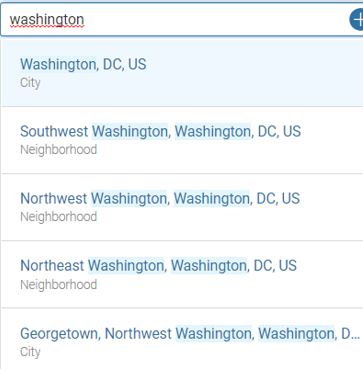Choose "Southwest Washington, Washington, DC, US" suggestion
This screenshot has width=363, height=374.
click(x=182, y=140)
